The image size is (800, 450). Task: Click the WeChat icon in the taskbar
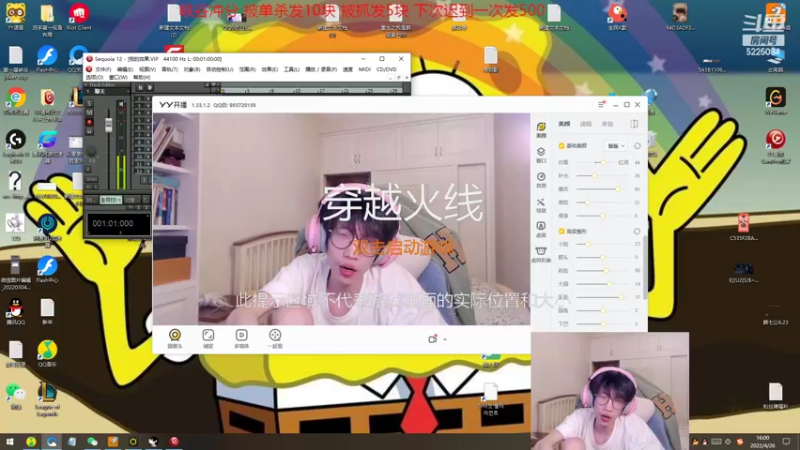coord(92,441)
